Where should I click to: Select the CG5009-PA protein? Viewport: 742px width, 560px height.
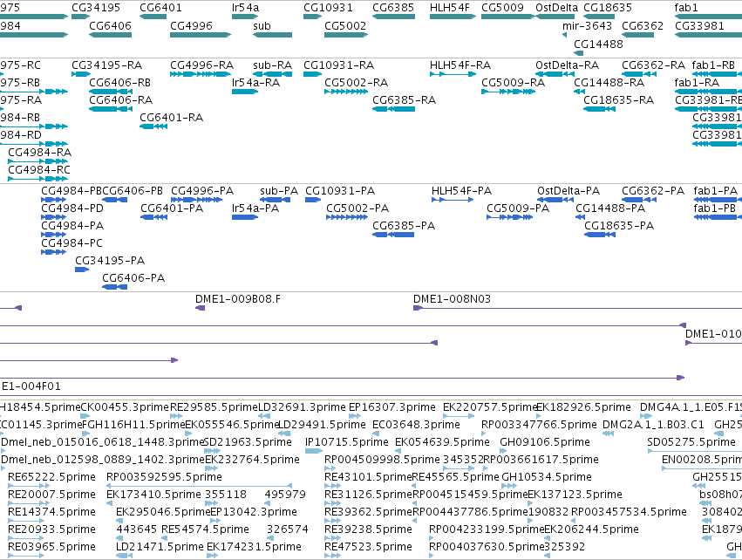click(x=510, y=217)
